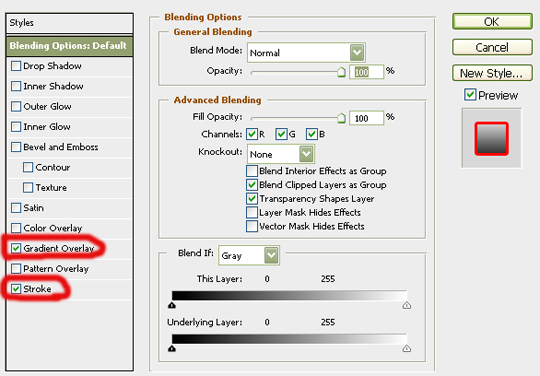540x376 pixels.
Task: Toggle the G channel checkbox
Action: (281, 134)
